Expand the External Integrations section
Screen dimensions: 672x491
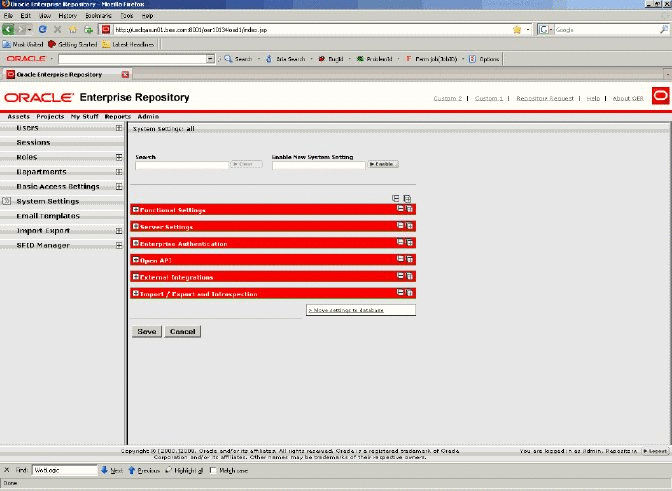pos(136,277)
